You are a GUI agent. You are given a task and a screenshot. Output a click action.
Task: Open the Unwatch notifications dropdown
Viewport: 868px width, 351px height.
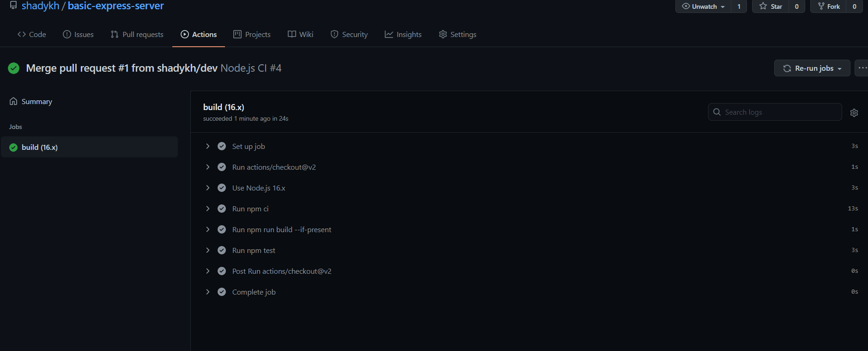703,6
